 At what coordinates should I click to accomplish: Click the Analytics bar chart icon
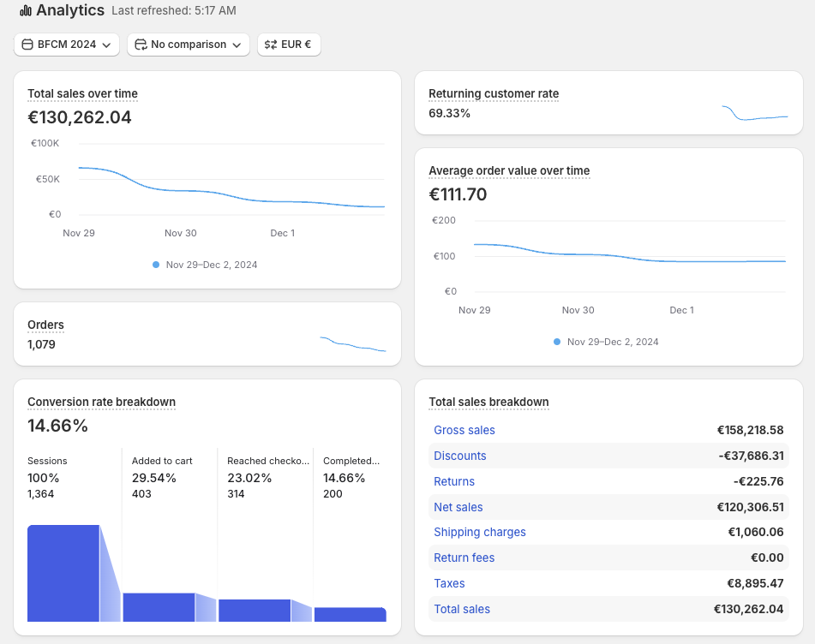(26, 10)
